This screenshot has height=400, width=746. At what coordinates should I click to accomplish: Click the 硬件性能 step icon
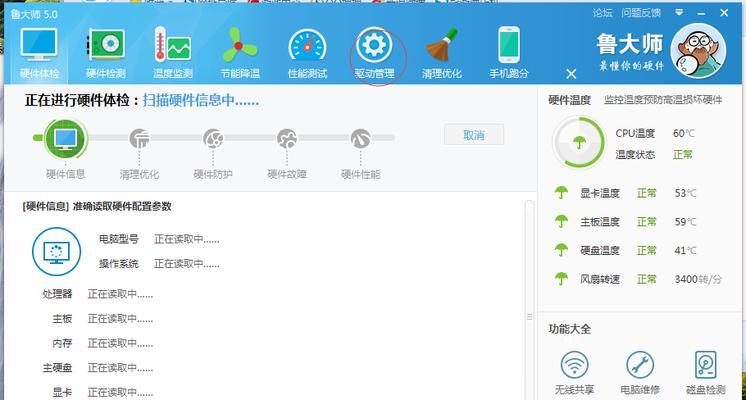(x=361, y=138)
